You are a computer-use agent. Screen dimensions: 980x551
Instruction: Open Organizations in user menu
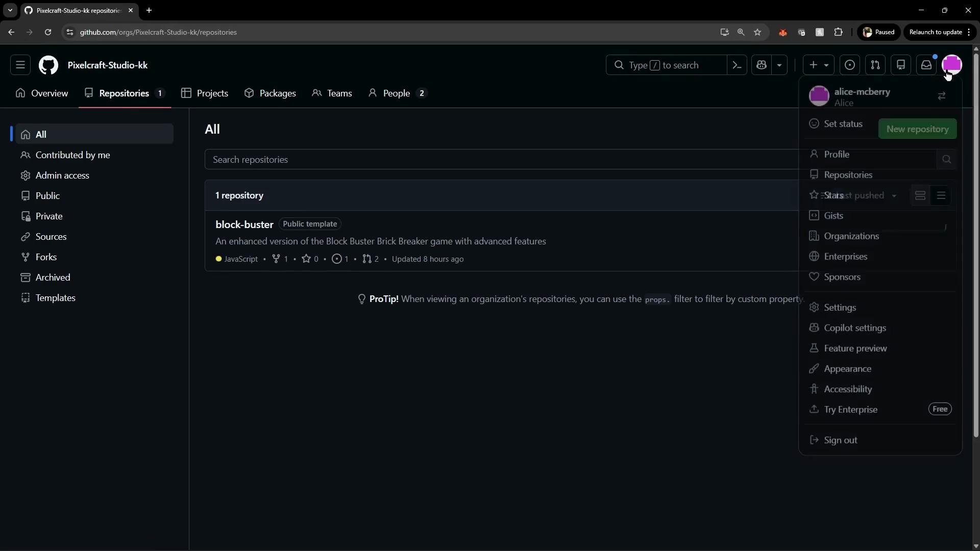(x=880, y=236)
